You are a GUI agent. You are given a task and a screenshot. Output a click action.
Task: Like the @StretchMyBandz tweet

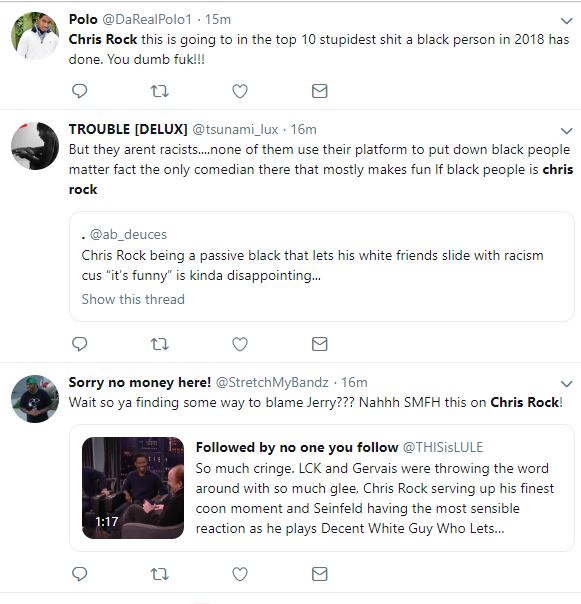[240, 574]
